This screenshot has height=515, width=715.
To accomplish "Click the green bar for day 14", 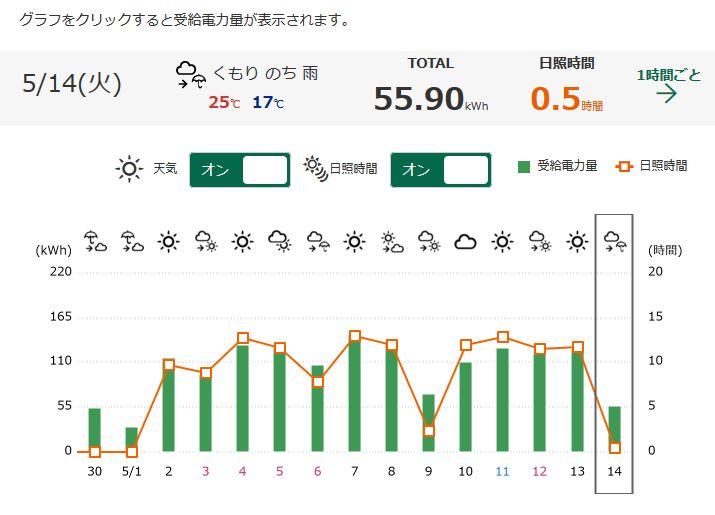I will click(x=615, y=429).
